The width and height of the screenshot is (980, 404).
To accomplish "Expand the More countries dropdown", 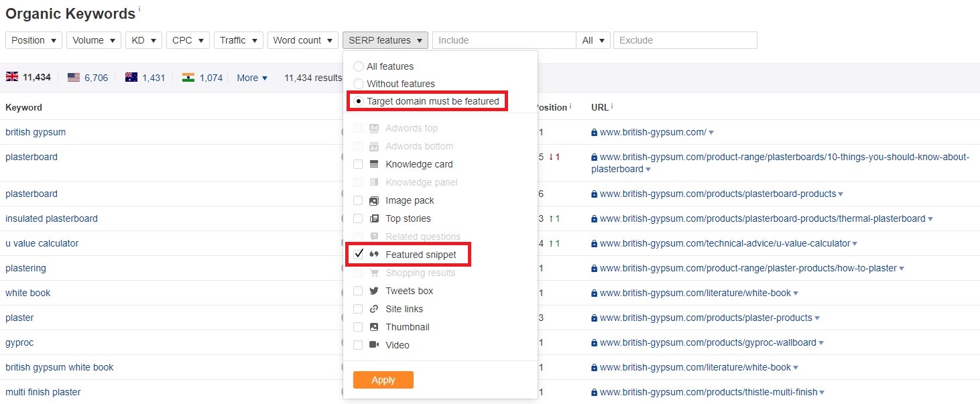I will [251, 78].
